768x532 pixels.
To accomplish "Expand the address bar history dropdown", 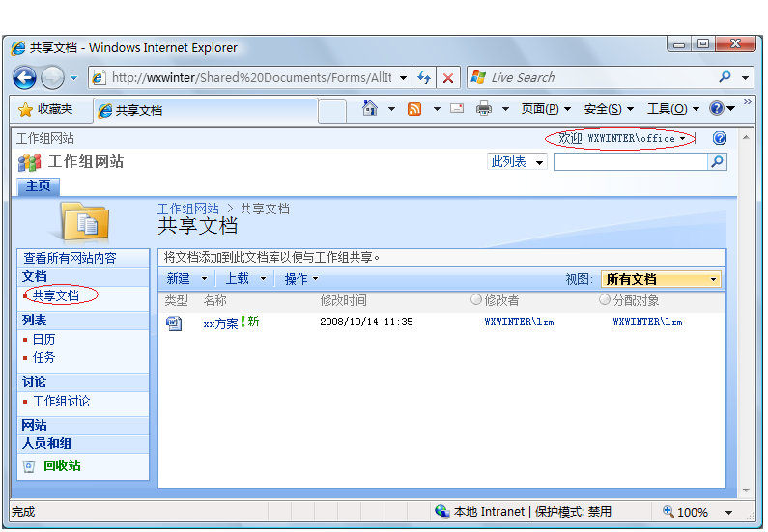I will click(x=403, y=78).
